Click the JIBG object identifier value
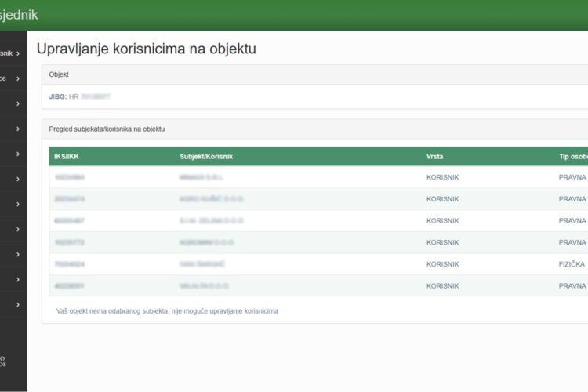Screen dimensions: 588x392 (x=89, y=96)
